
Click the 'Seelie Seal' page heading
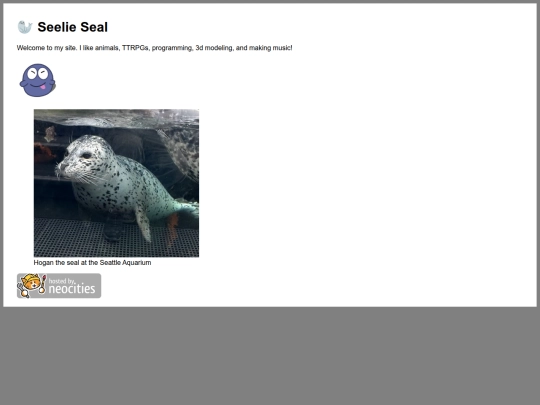(x=73, y=27)
